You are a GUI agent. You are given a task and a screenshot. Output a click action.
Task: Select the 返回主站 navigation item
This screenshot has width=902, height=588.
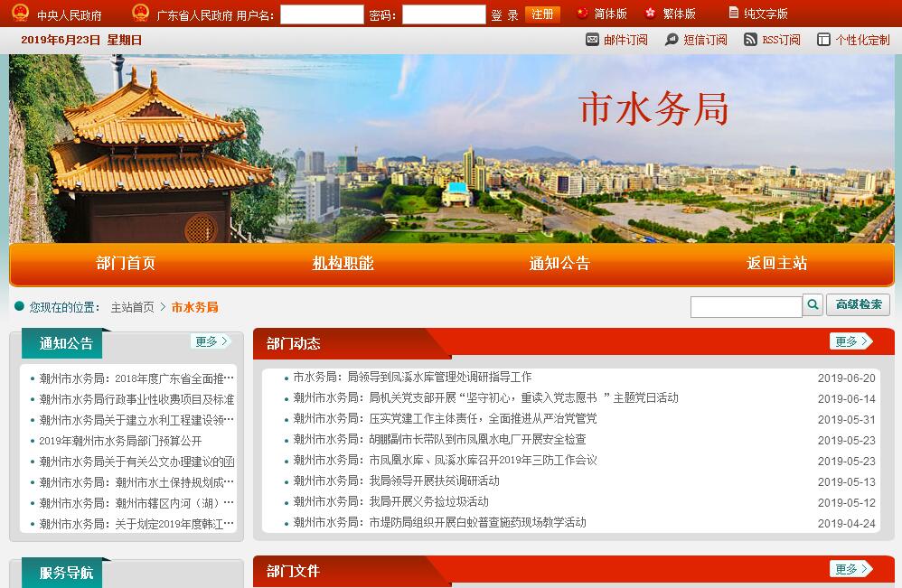coord(776,264)
